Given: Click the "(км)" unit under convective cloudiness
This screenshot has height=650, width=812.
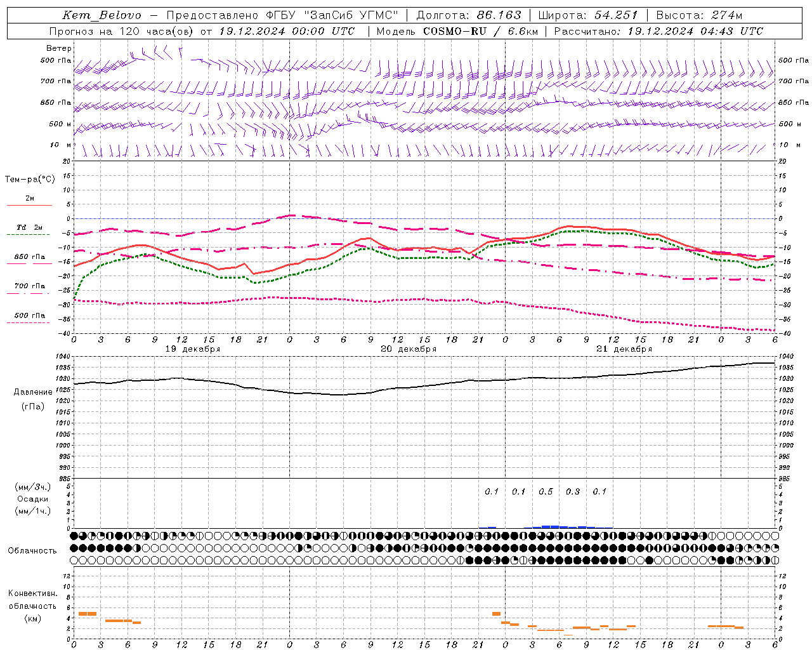Looking at the screenshot, I should 33,618.
